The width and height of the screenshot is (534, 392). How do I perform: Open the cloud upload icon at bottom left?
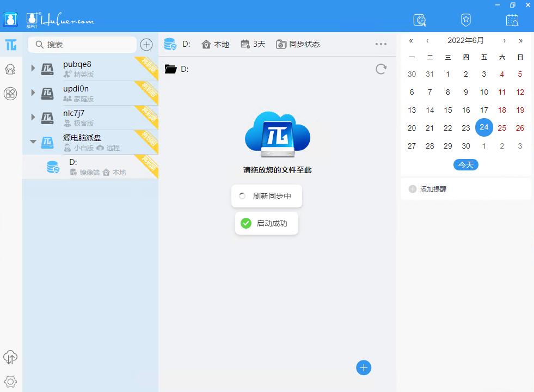click(x=11, y=358)
